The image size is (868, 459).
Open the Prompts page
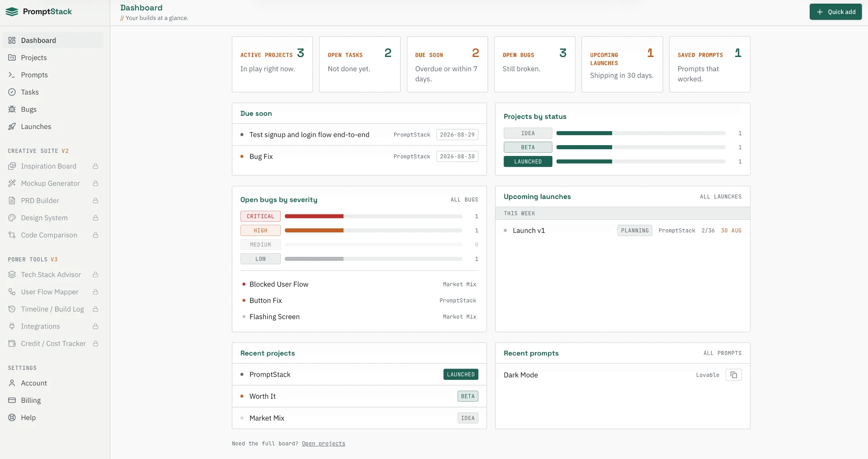tap(53, 75)
